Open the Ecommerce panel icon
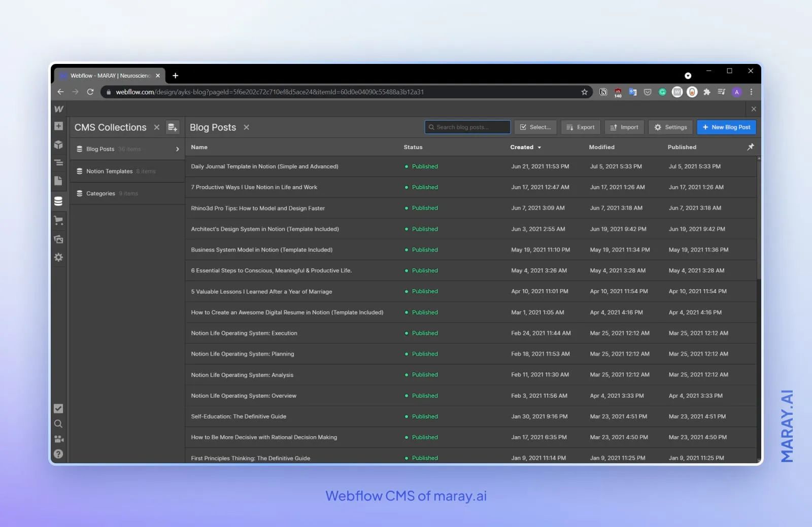 (x=58, y=220)
